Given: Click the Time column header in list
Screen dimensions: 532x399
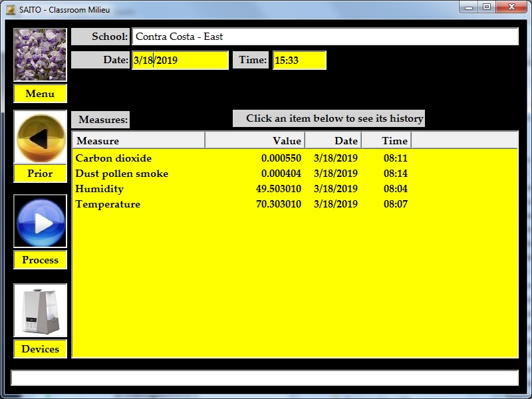Looking at the screenshot, I should [x=386, y=140].
